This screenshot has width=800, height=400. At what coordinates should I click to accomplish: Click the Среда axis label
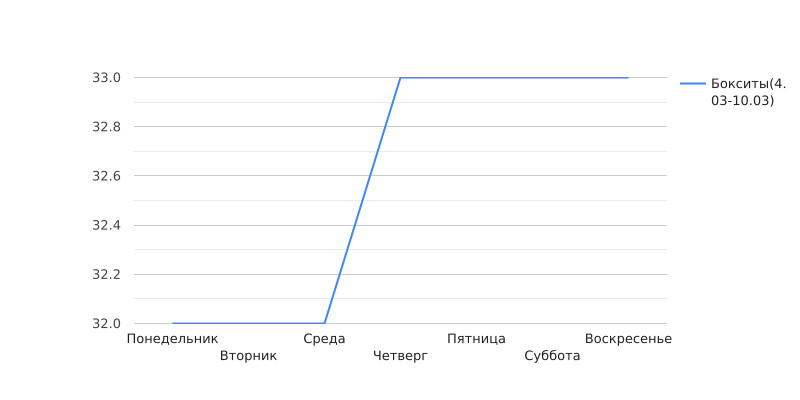click(x=324, y=339)
